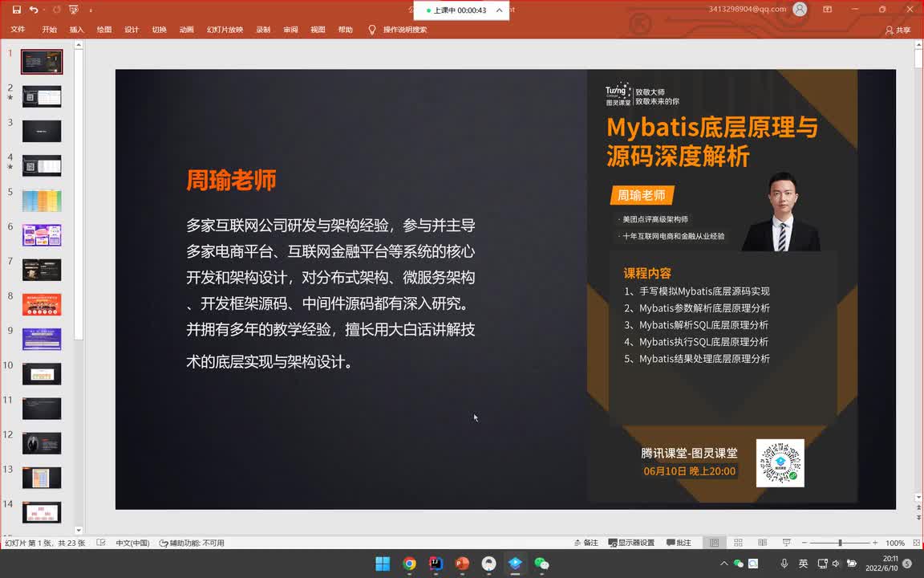Click slide panel scroll down arrow
The image size is (924, 578).
(79, 530)
